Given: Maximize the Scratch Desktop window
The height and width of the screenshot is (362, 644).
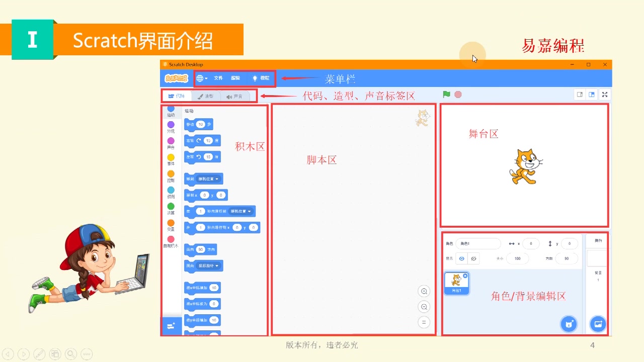Looking at the screenshot, I should click(588, 64).
